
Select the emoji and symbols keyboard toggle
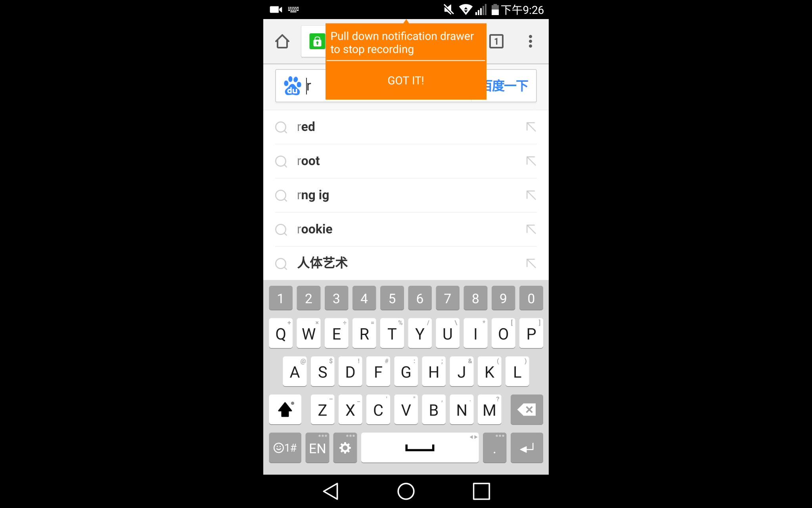point(285,448)
